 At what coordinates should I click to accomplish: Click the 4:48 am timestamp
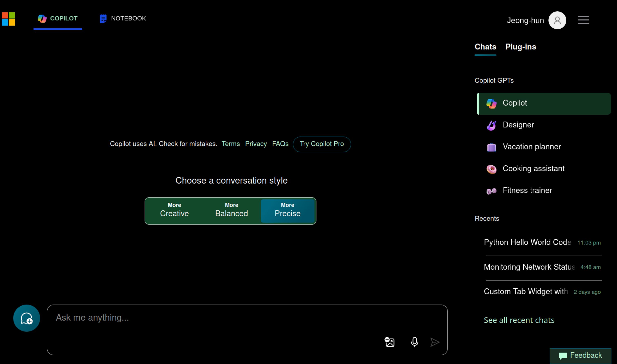(590, 267)
